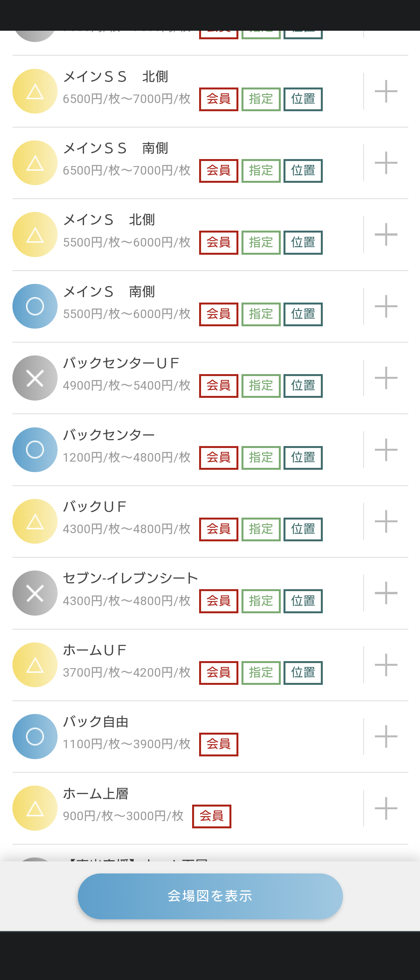Click 位置 tag on ホームUF row
Image resolution: width=420 pixels, height=980 pixels.
303,673
